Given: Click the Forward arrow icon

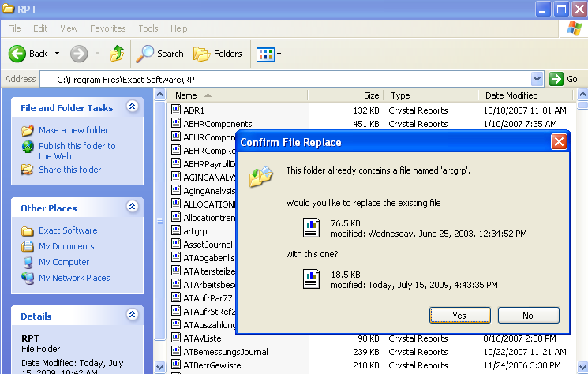Looking at the screenshot, I should [x=79, y=54].
